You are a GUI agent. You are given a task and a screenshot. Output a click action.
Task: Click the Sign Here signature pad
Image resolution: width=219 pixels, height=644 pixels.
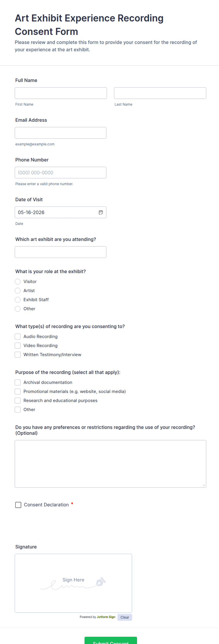coord(73,583)
